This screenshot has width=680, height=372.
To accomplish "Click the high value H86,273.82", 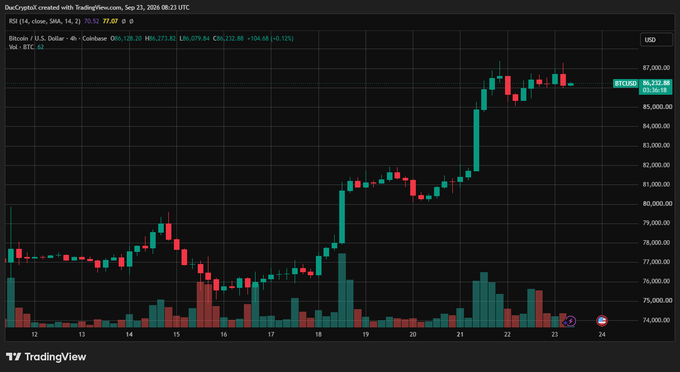I will point(160,39).
